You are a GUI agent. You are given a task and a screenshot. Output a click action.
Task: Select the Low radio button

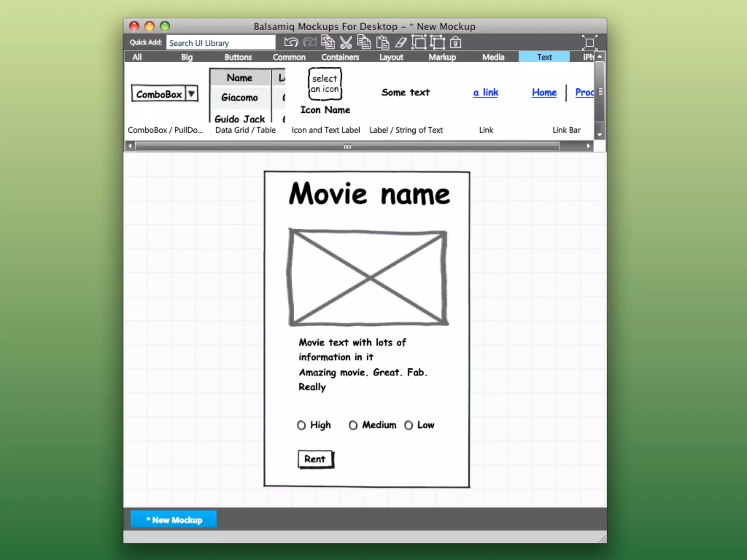click(409, 425)
